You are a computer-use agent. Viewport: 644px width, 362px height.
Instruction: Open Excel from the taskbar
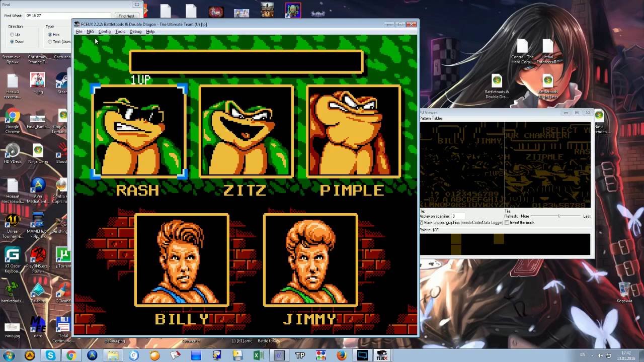[258, 355]
